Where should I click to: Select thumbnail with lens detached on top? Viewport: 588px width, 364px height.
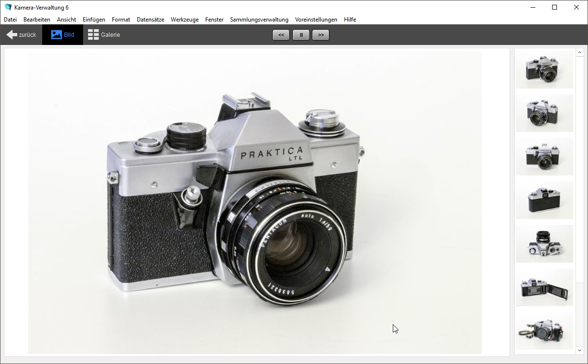tap(544, 244)
